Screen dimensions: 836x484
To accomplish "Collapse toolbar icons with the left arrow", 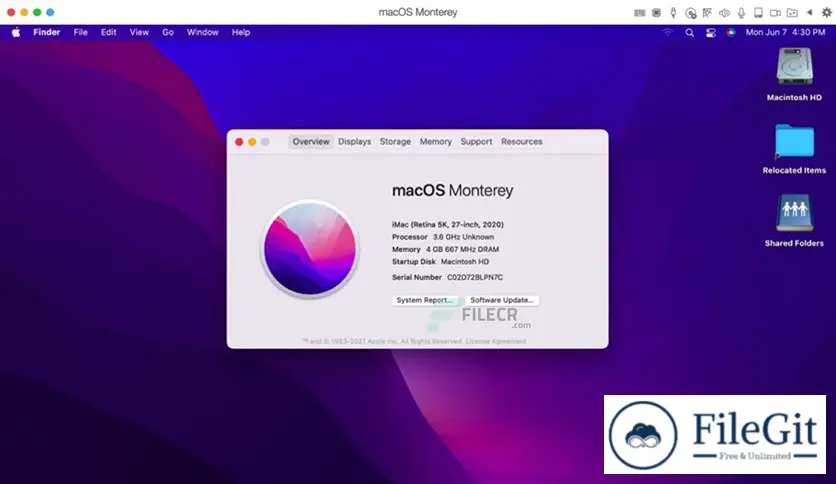I will [x=809, y=12].
